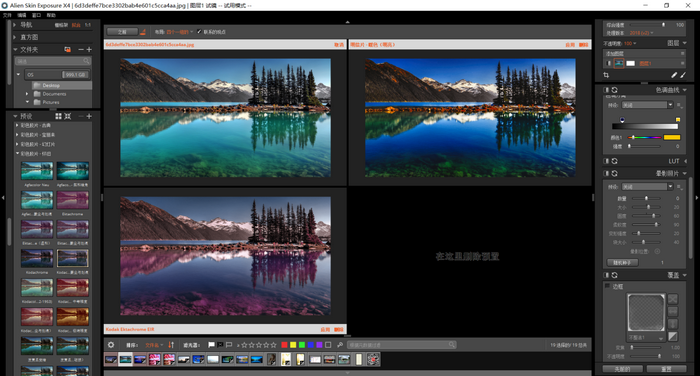Click the red folder bookmark icon
The image size is (700, 376).
(67, 50)
